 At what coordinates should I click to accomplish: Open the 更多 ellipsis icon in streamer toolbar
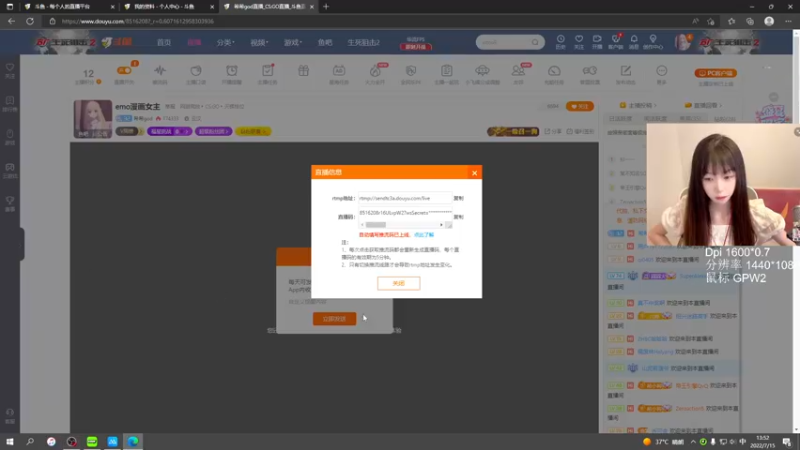click(x=661, y=73)
